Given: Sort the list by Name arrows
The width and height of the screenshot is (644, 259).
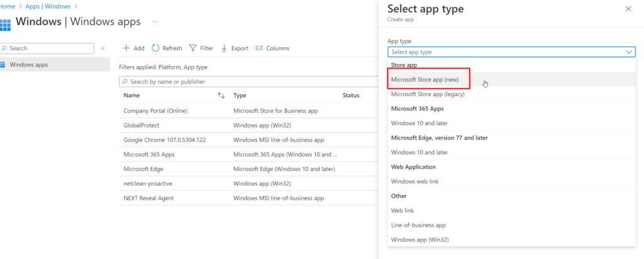Looking at the screenshot, I should pyautogui.click(x=221, y=95).
